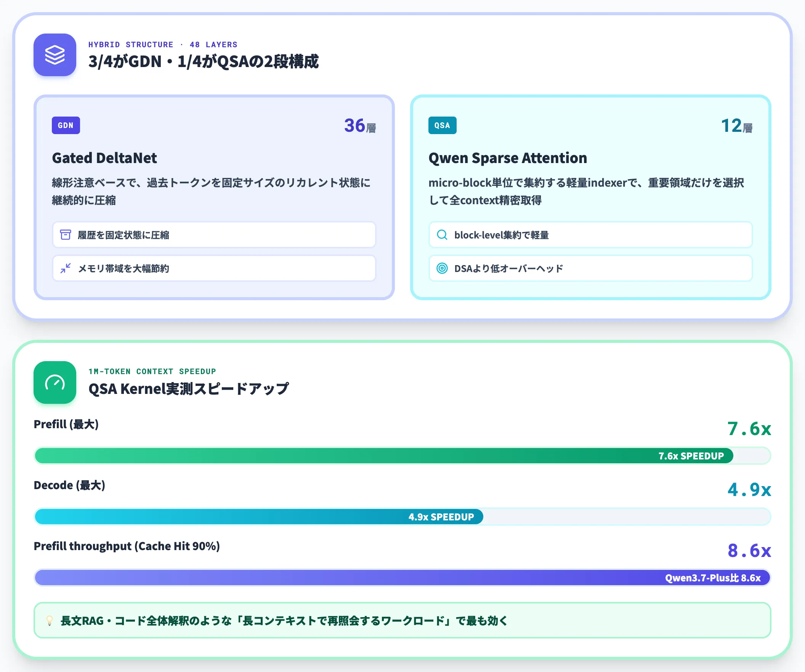
Task: Select the DSAより低オーバーヘッド feature row
Action: tap(590, 268)
